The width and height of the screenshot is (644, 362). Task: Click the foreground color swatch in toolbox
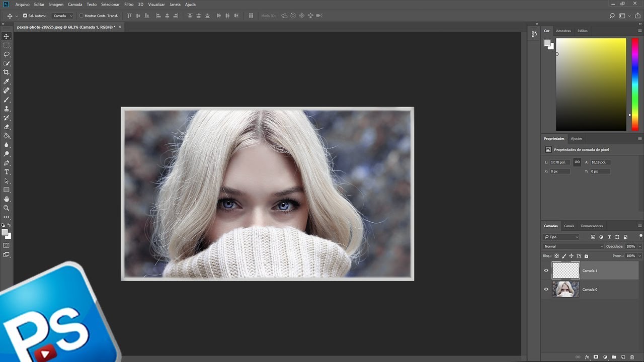[5, 233]
